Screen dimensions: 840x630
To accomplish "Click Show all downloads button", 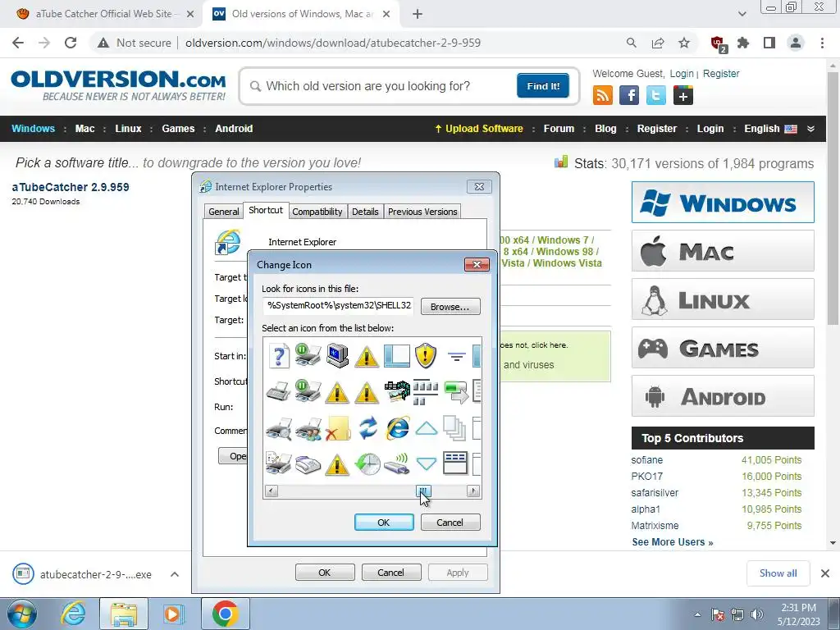I will point(778,573).
